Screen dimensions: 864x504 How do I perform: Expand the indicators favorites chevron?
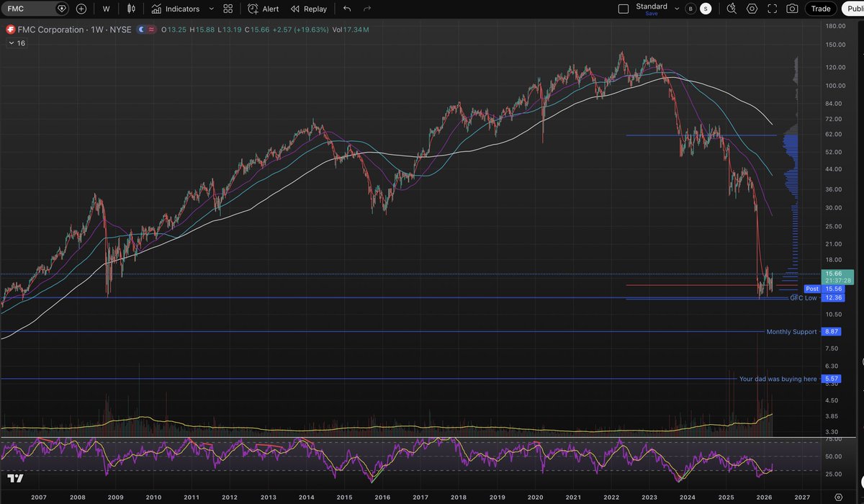[211, 9]
